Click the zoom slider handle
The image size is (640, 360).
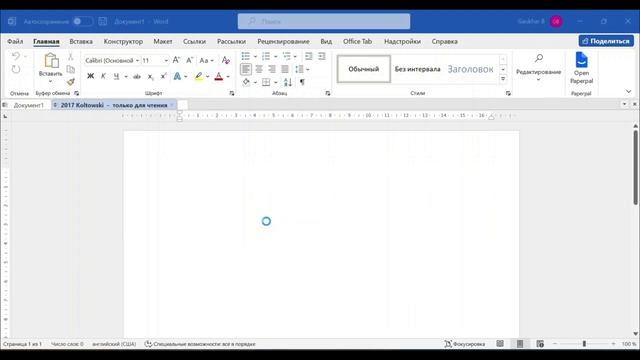584,344
